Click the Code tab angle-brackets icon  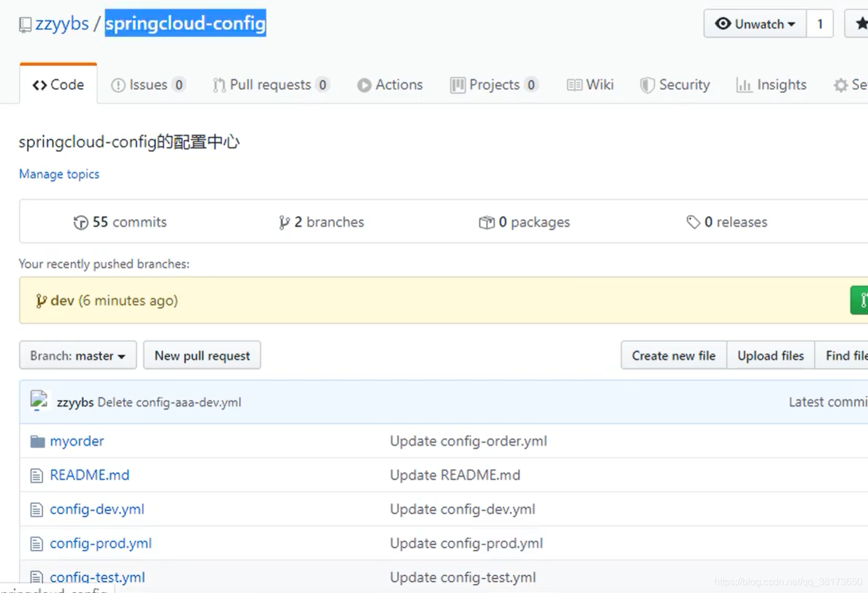point(39,85)
